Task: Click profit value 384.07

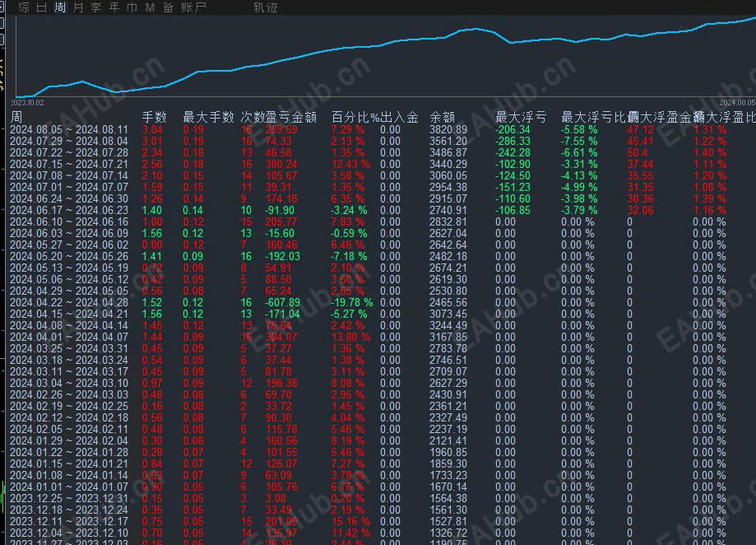Action: tap(281, 338)
